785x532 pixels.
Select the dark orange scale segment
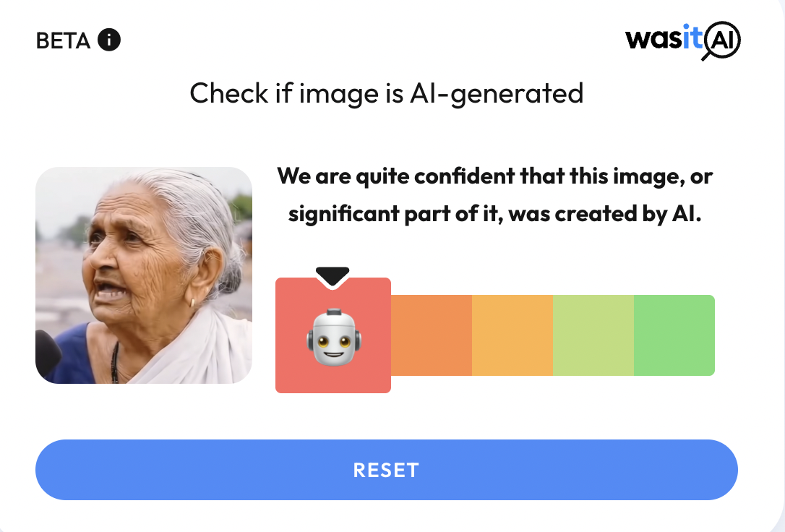click(431, 335)
